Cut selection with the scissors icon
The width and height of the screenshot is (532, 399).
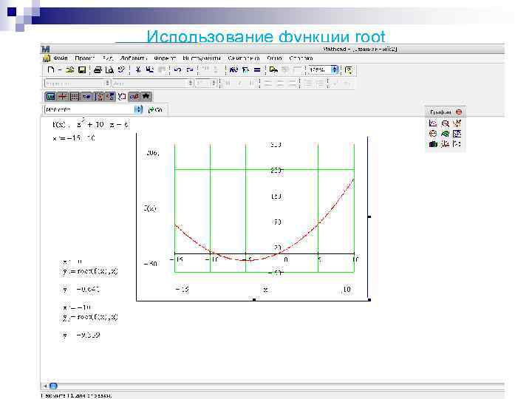(x=137, y=70)
